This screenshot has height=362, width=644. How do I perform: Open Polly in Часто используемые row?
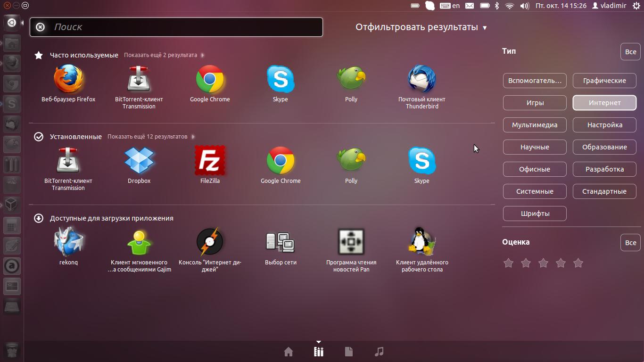click(x=351, y=84)
